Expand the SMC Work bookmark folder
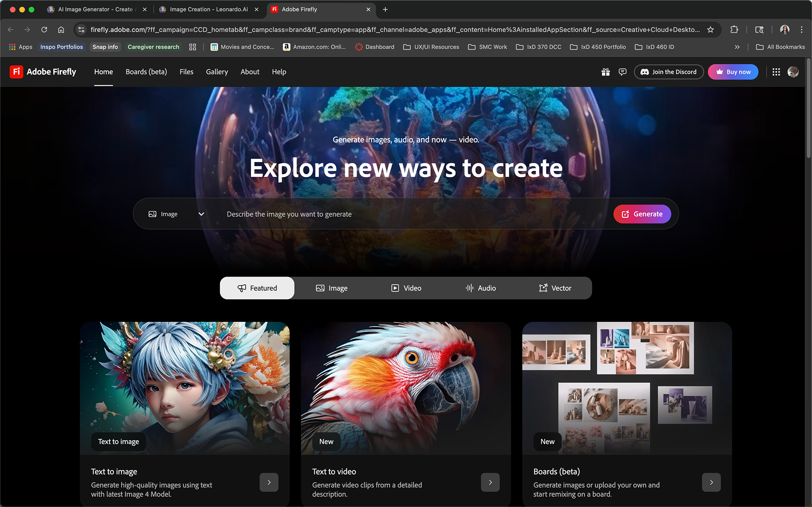 click(x=487, y=47)
